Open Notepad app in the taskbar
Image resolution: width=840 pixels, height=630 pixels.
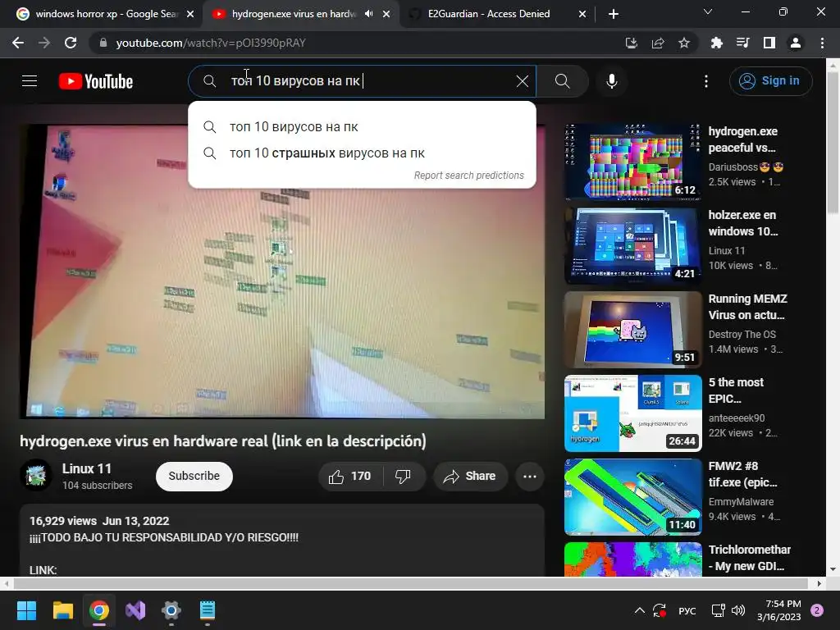click(208, 610)
